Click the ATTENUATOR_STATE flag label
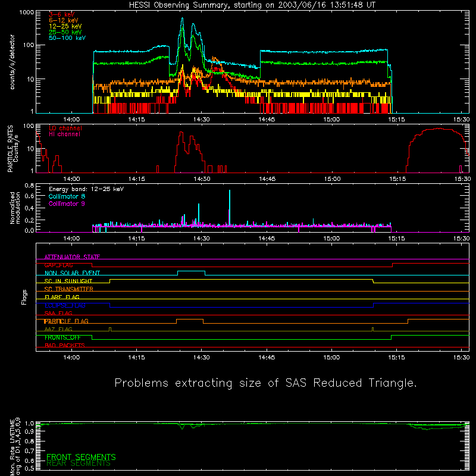 (72, 257)
